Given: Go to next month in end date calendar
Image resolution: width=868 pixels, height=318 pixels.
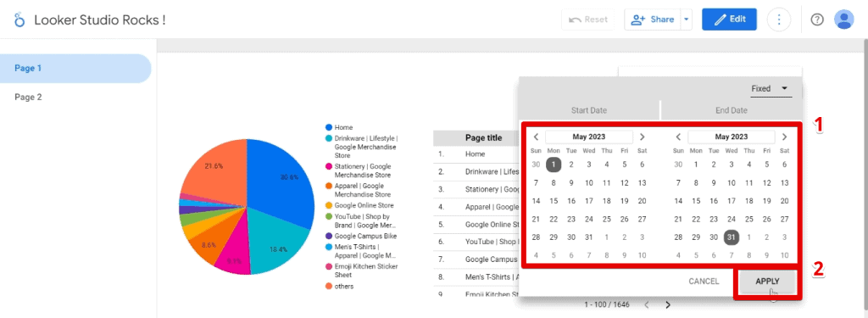Looking at the screenshot, I should coord(784,137).
